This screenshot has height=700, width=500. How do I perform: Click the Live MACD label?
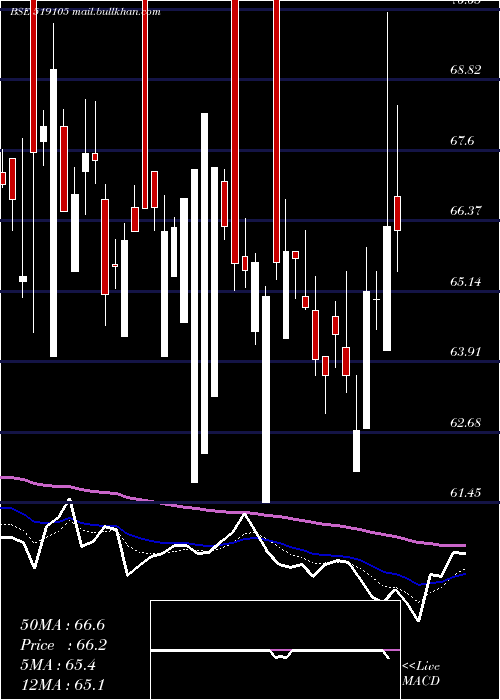[421, 674]
